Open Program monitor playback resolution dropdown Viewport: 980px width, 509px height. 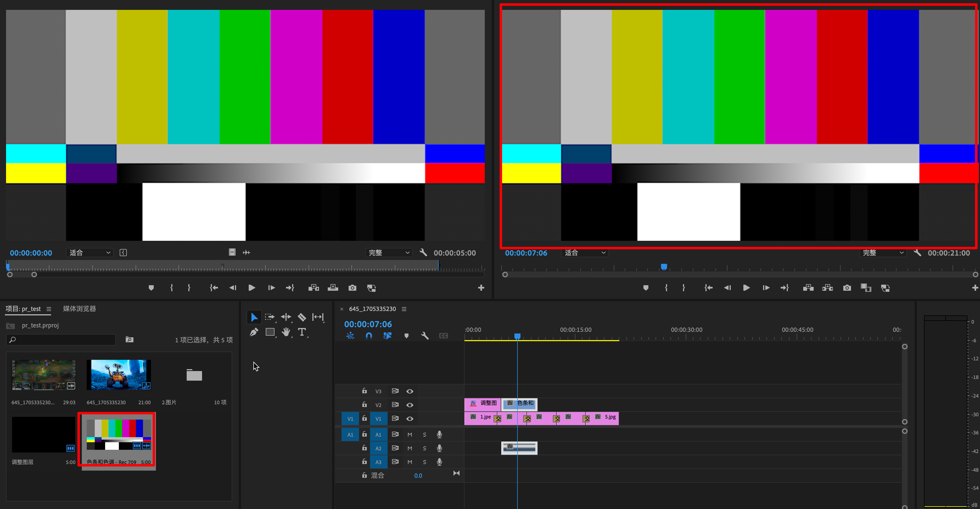pyautogui.click(x=883, y=253)
